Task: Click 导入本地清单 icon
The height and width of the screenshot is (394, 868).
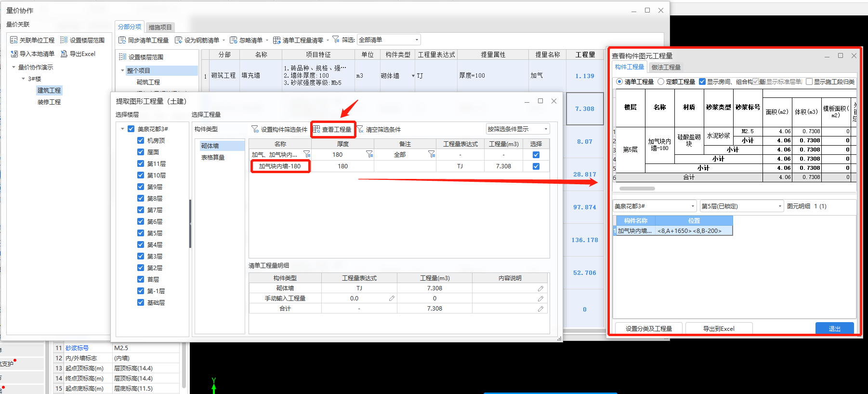Action: point(14,54)
